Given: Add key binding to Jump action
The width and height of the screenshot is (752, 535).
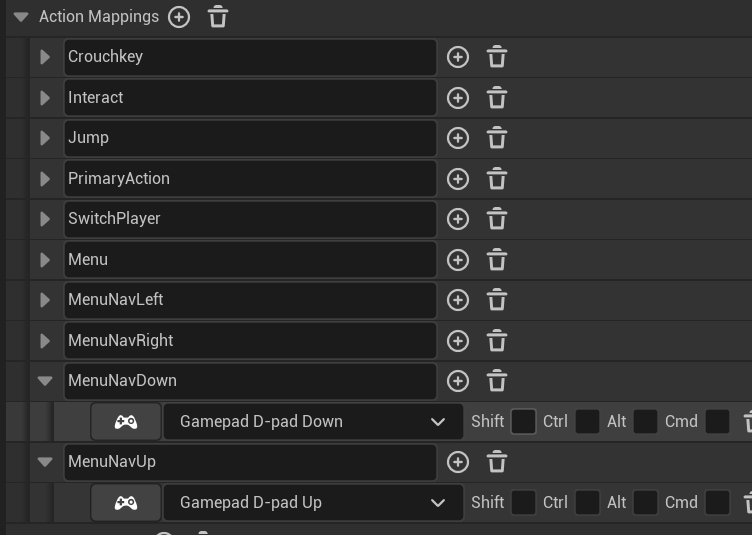Looking at the screenshot, I should (x=458, y=138).
